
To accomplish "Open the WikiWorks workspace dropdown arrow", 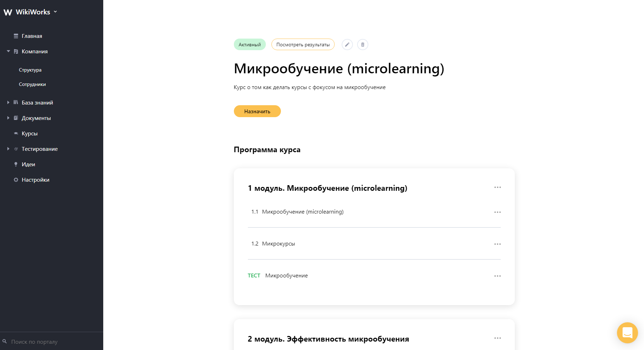I will pyautogui.click(x=55, y=12).
